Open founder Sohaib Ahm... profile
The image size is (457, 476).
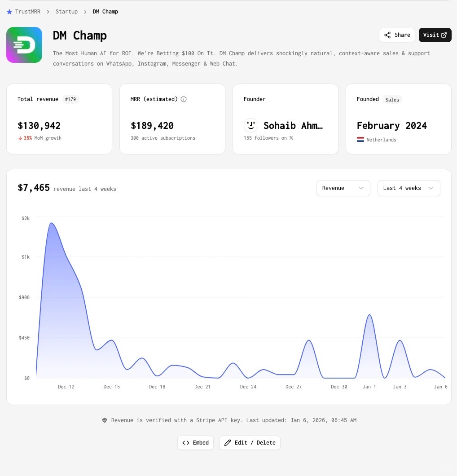click(x=293, y=125)
